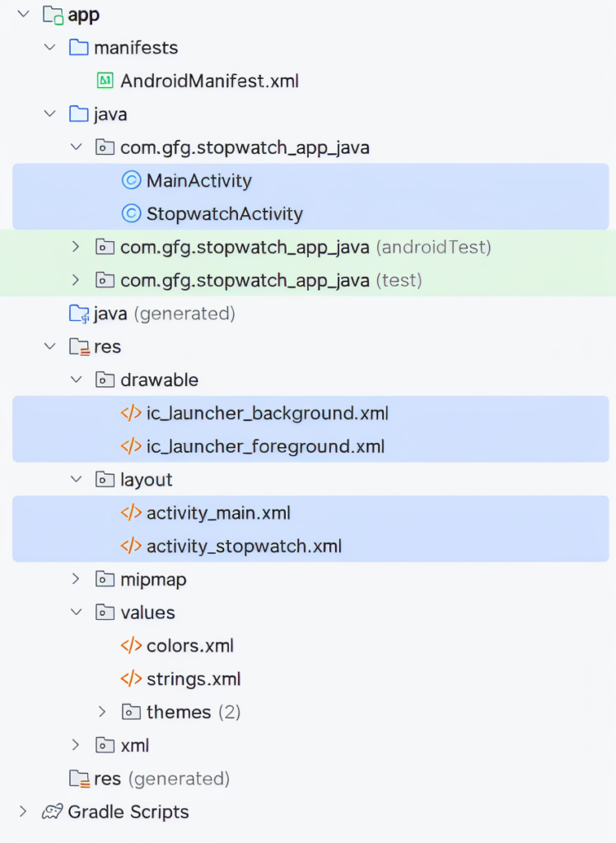The height and width of the screenshot is (843, 616).
Task: Click ic_launcher_foreground.xml file icon
Action: click(x=131, y=446)
